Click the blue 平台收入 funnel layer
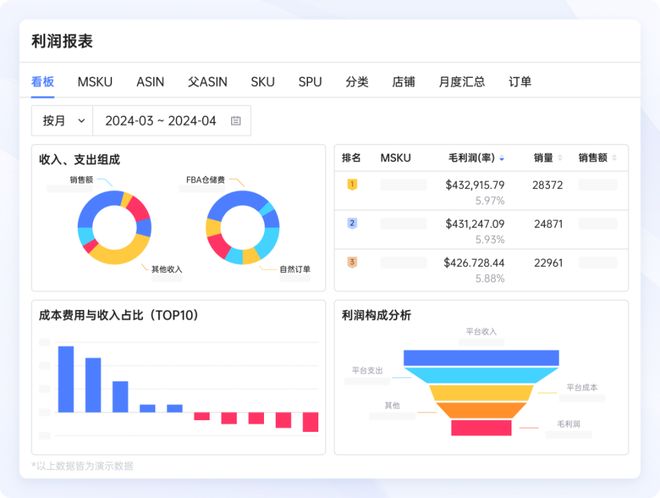 480,358
